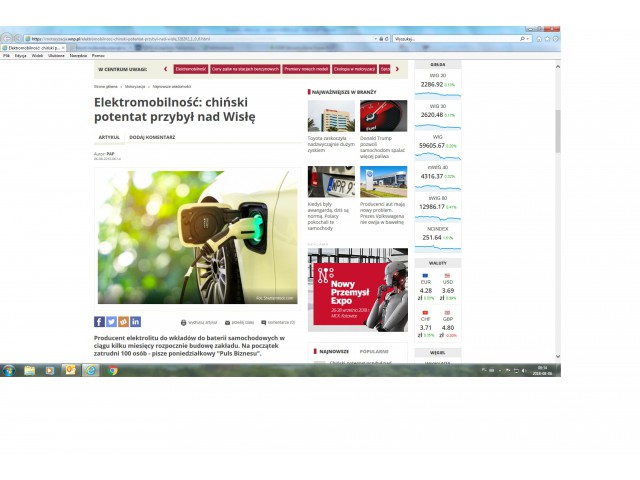Open Windows Start menu
640x480 pixels.
[8, 370]
